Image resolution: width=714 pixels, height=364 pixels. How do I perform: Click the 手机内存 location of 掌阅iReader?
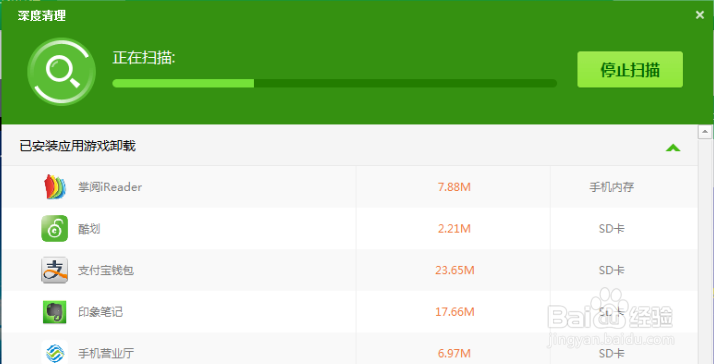[x=612, y=187]
